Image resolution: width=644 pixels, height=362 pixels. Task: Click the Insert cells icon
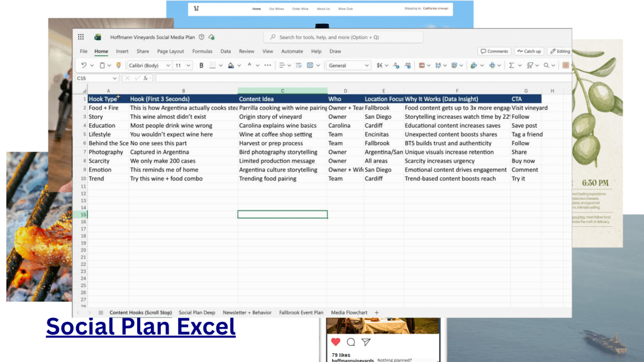click(x=474, y=65)
